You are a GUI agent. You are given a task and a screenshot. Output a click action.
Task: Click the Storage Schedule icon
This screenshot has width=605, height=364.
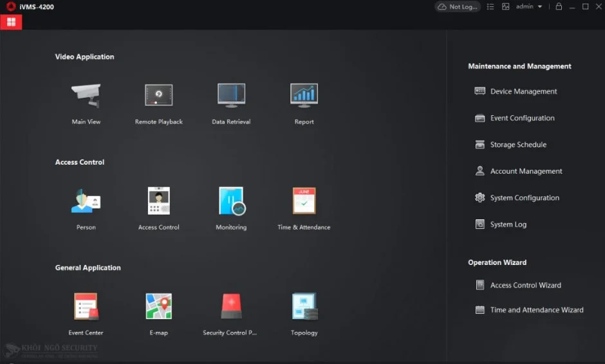[x=479, y=145]
